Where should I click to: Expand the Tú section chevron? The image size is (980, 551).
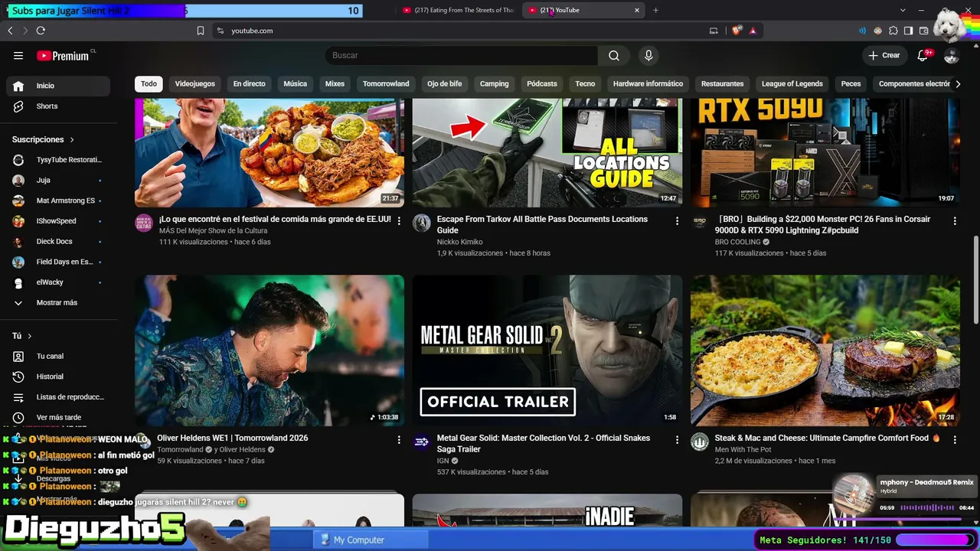pyautogui.click(x=30, y=336)
